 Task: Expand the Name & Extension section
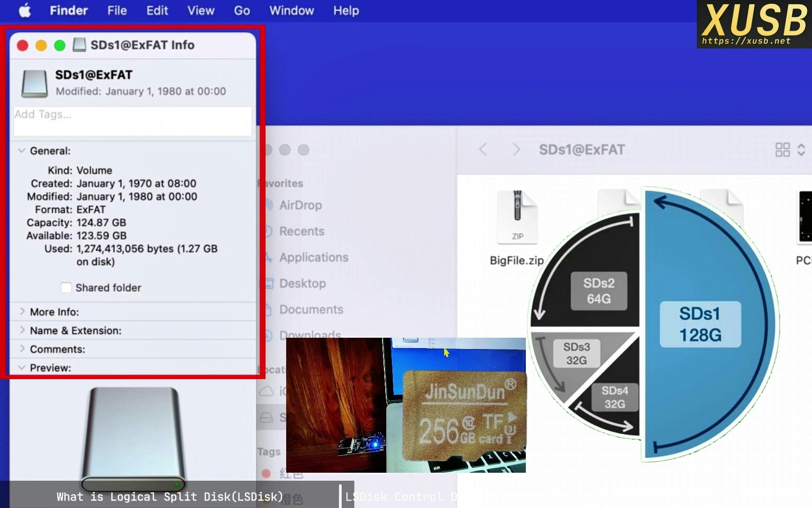22,330
